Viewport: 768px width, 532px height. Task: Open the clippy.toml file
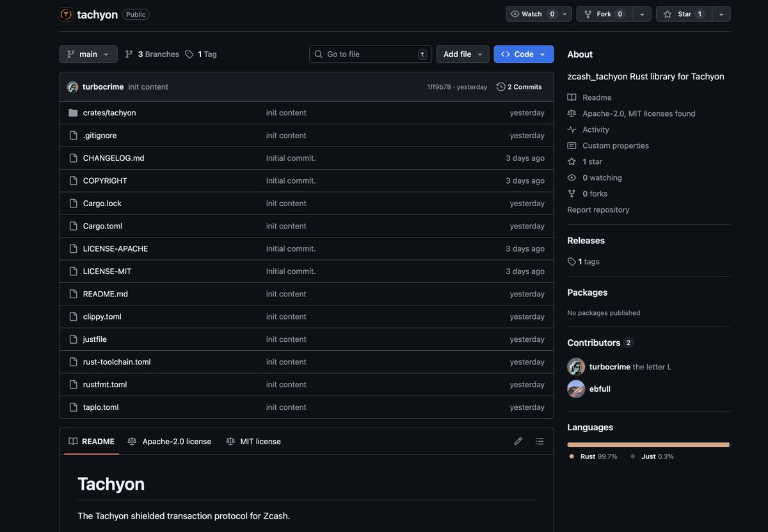pyautogui.click(x=102, y=317)
